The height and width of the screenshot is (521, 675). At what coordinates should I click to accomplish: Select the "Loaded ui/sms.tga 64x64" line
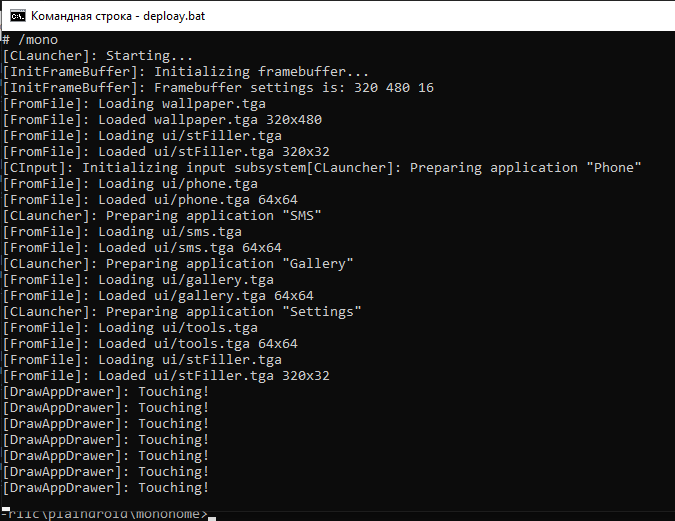tap(142, 248)
